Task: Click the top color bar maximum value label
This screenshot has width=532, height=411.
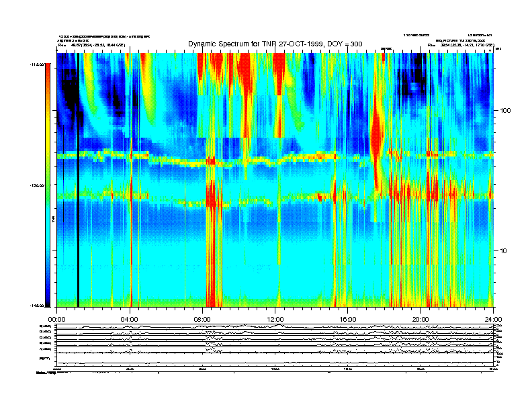Action: (x=37, y=64)
